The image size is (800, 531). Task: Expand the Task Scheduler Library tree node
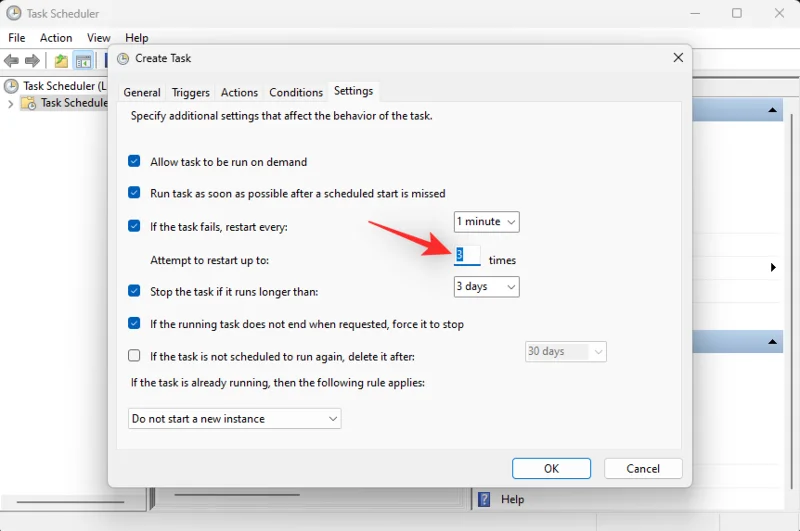[10, 104]
